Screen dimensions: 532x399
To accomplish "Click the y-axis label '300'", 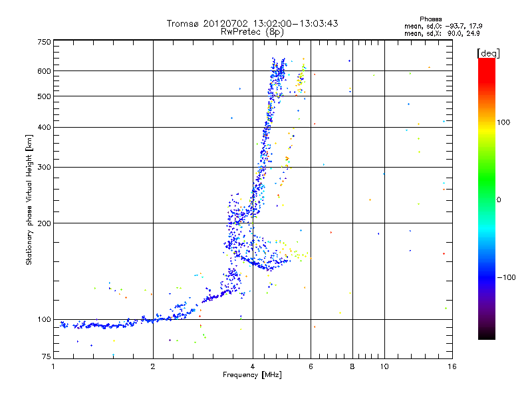I will click(44, 168).
